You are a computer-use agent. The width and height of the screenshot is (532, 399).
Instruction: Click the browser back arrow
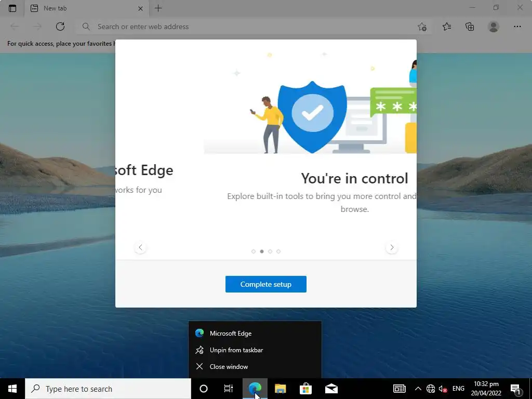coord(15,26)
